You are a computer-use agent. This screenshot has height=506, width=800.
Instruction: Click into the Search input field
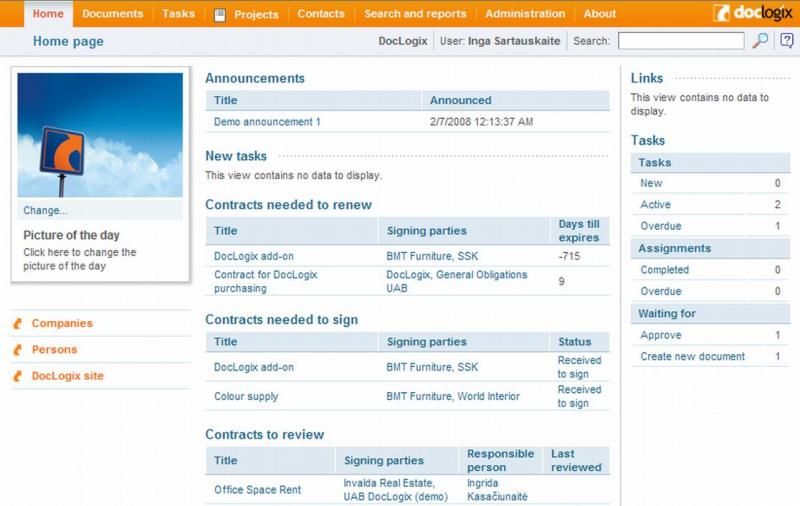(681, 41)
